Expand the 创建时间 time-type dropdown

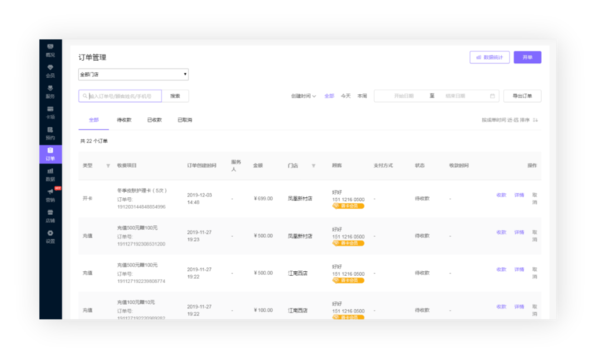click(303, 96)
